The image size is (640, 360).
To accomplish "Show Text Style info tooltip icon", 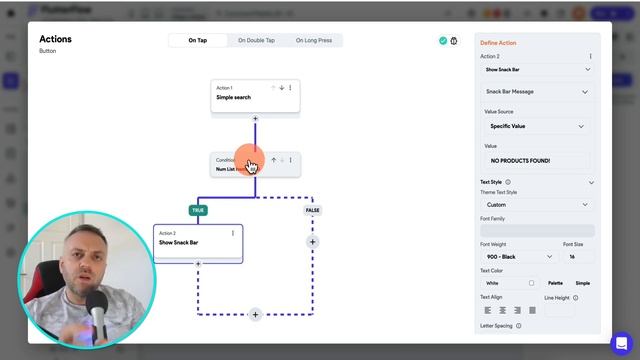I will [x=508, y=182].
